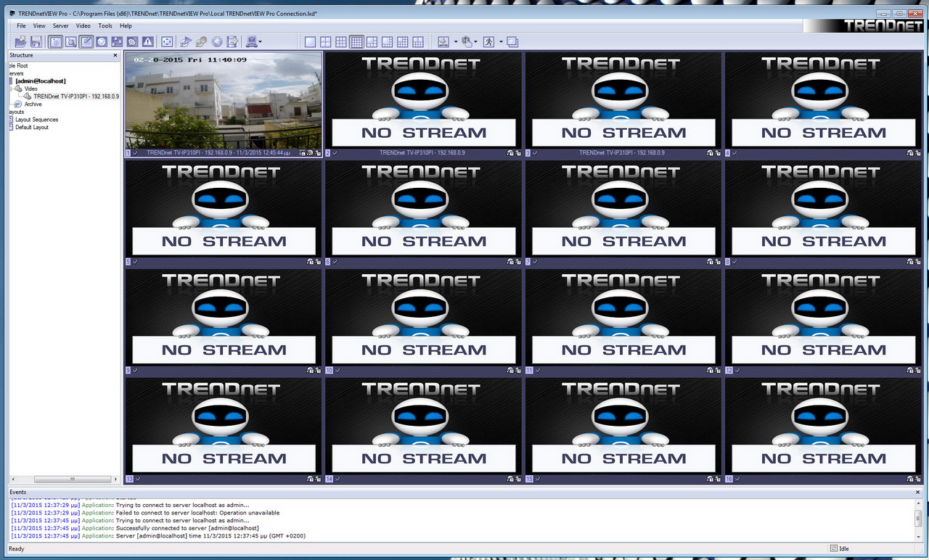
Task: Click the walking man motion icon
Action: point(489,42)
